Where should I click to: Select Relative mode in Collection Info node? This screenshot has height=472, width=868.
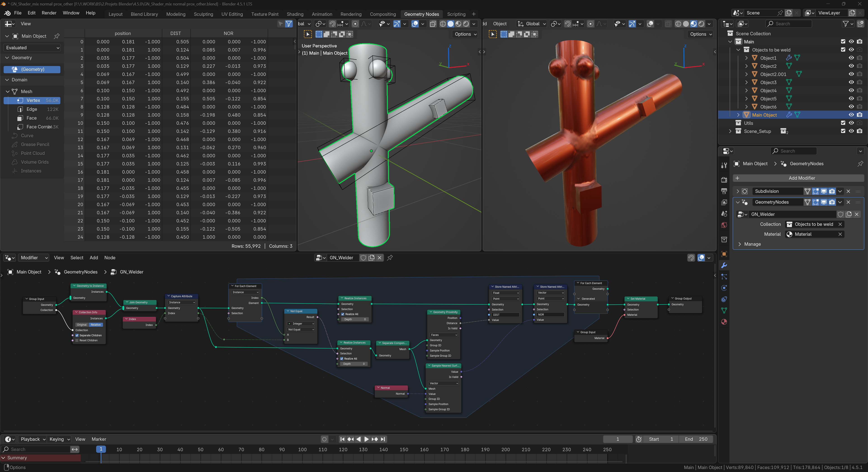click(96, 325)
